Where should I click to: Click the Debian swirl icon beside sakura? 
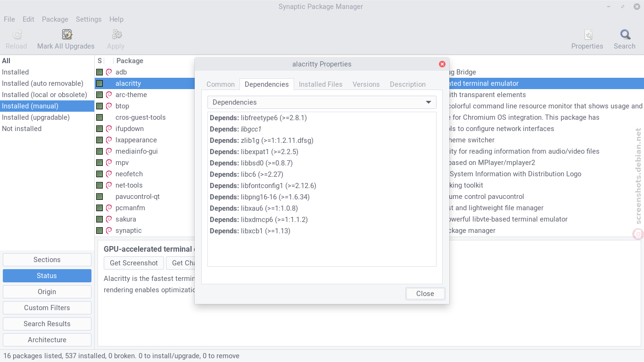(x=109, y=219)
